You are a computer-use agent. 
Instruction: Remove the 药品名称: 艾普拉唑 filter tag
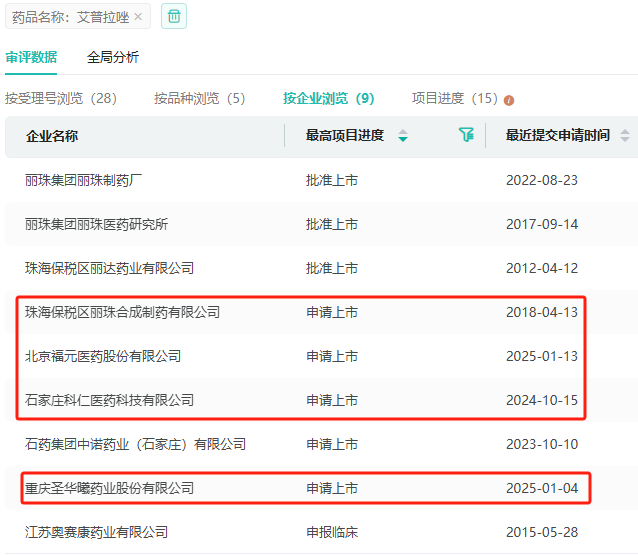coord(138,17)
